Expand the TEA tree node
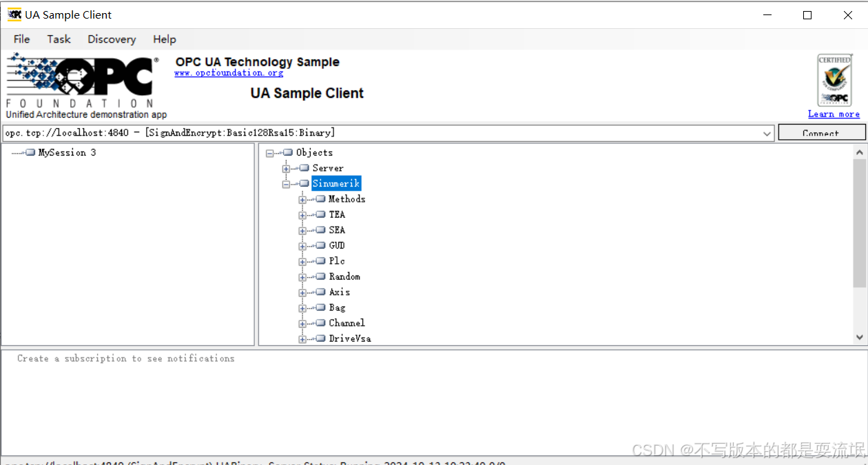868x465 pixels. [302, 215]
